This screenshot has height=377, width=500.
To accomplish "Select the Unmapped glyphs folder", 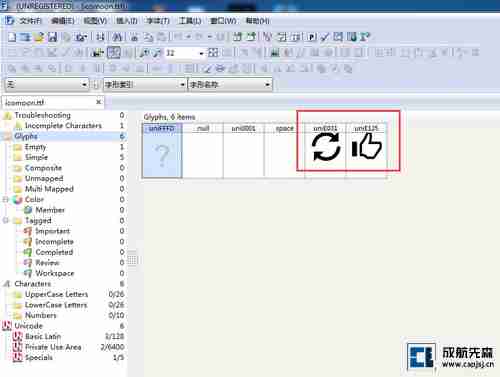I will click(x=44, y=178).
